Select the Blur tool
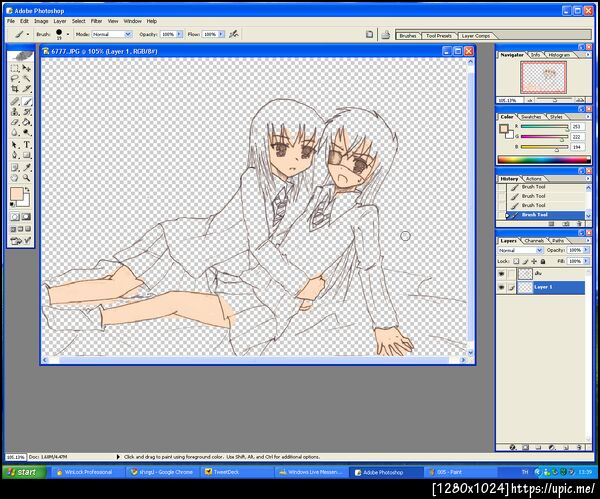This screenshot has width=600, height=499. click(15, 132)
